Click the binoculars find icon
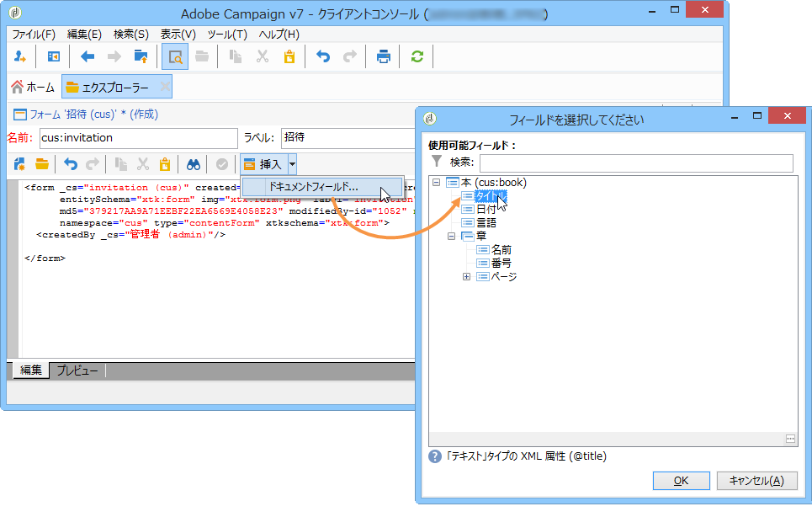 coord(194,165)
